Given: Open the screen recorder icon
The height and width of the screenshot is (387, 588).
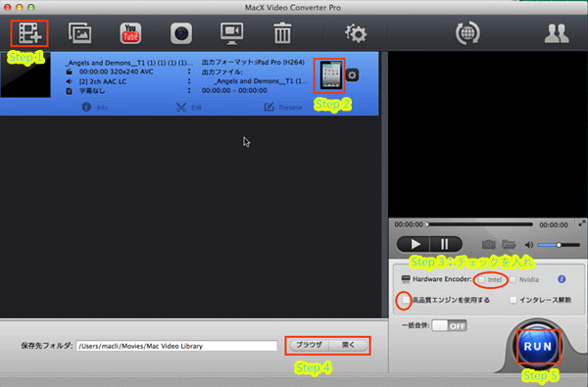Looking at the screenshot, I should click(231, 33).
